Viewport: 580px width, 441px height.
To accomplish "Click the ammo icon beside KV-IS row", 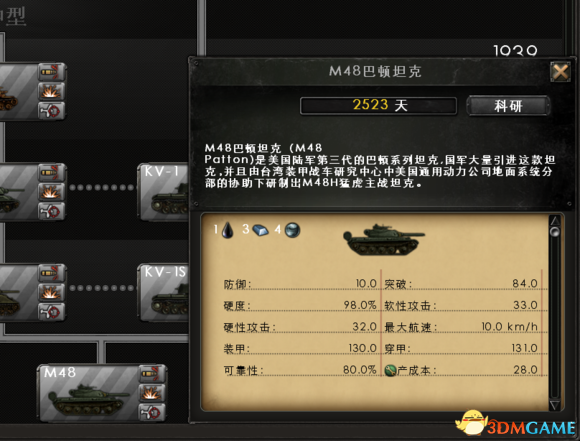I will point(52,273).
